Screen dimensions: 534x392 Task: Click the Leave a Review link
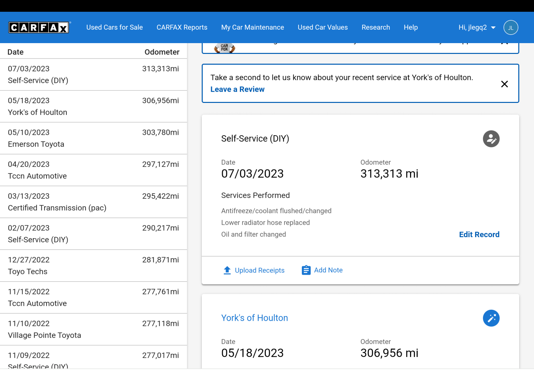237,89
